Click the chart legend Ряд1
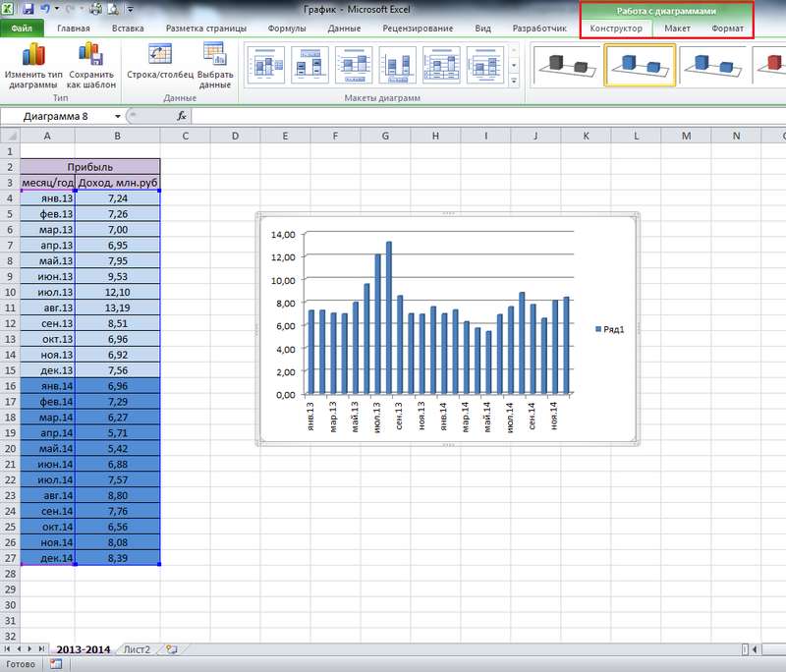 [x=609, y=329]
